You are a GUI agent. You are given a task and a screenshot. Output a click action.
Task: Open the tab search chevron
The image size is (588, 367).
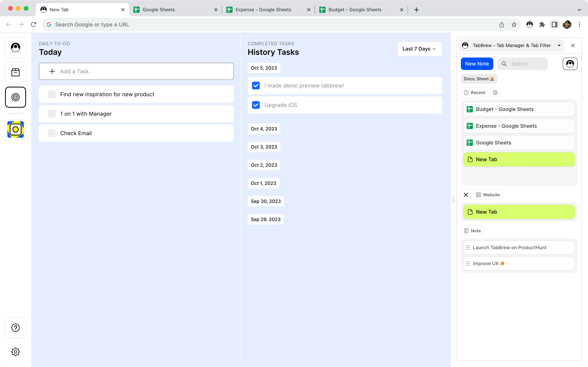point(579,10)
